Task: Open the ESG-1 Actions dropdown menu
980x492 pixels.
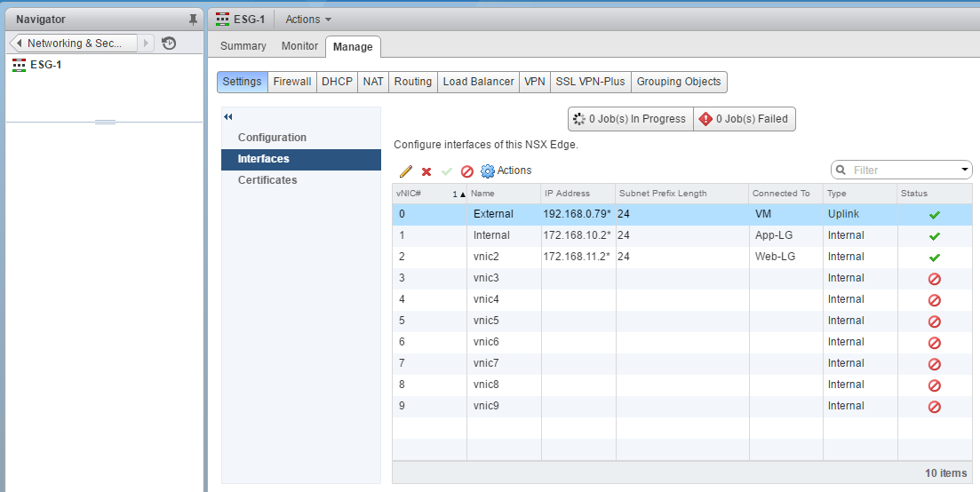Action: [x=308, y=20]
